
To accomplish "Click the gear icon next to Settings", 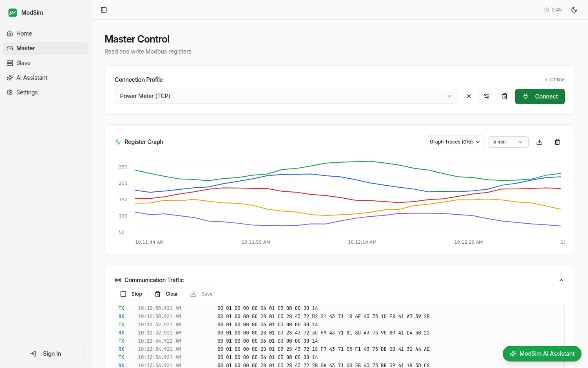I will point(10,92).
